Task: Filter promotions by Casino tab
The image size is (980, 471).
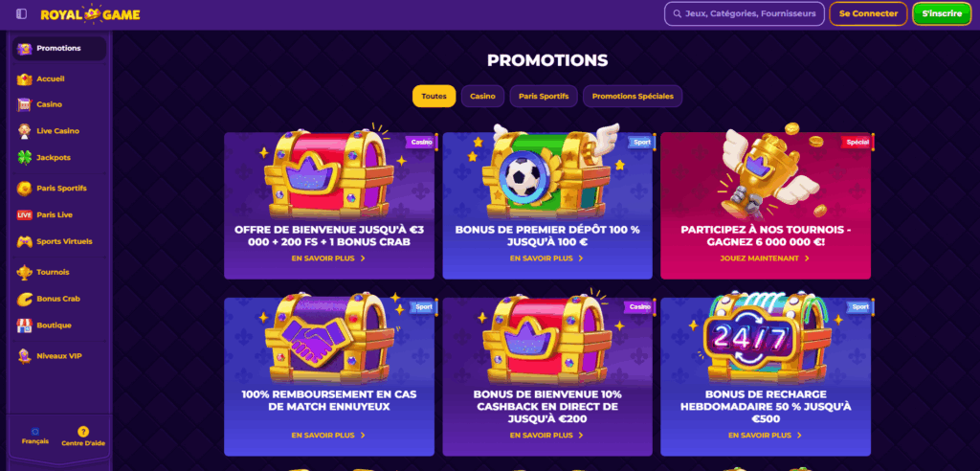Action: click(482, 97)
